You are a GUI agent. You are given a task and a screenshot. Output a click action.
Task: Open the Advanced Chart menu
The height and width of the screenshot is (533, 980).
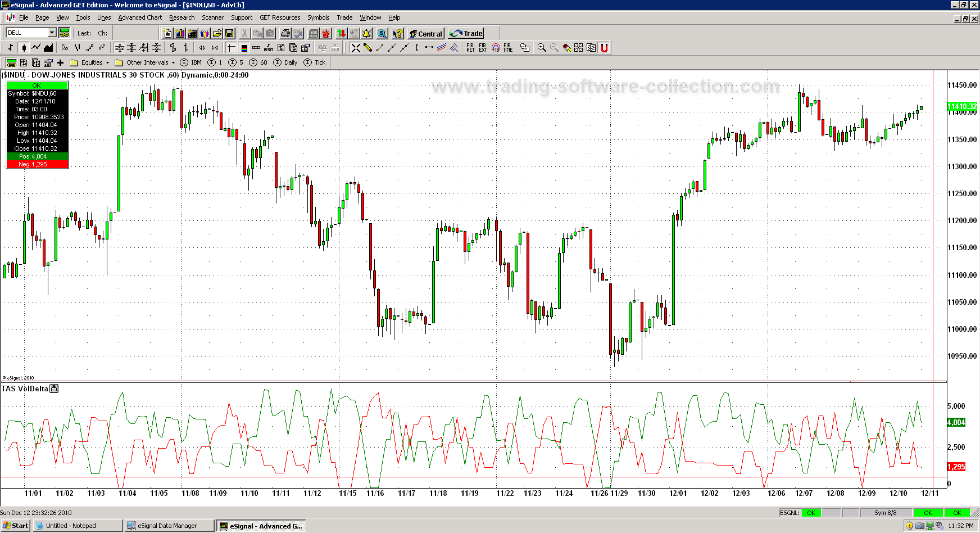[140, 17]
